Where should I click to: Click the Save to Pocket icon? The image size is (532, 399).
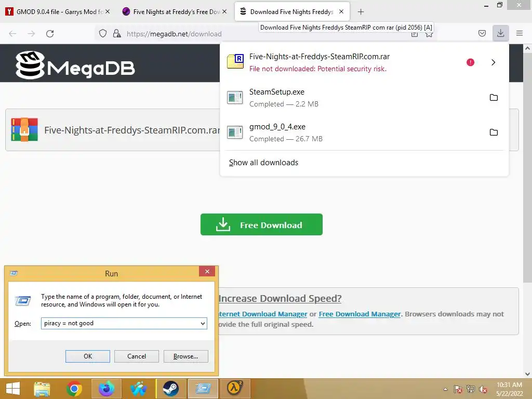[x=482, y=33]
